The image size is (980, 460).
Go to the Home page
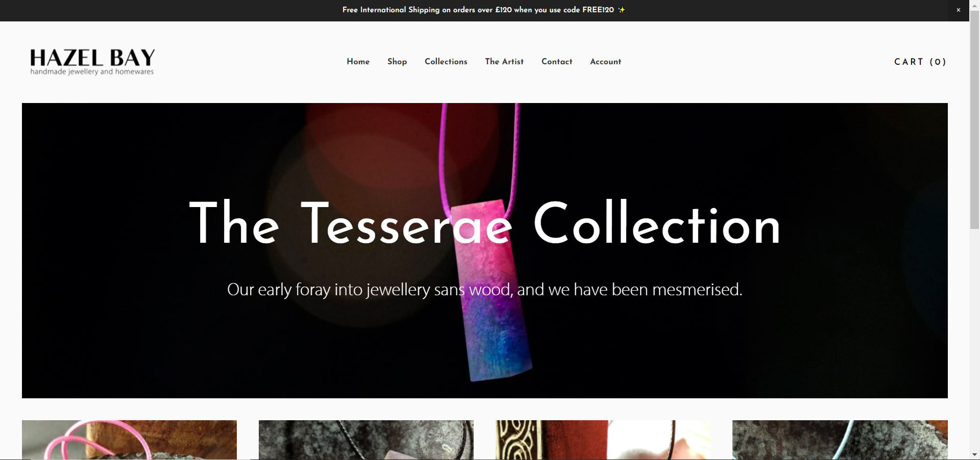click(358, 62)
